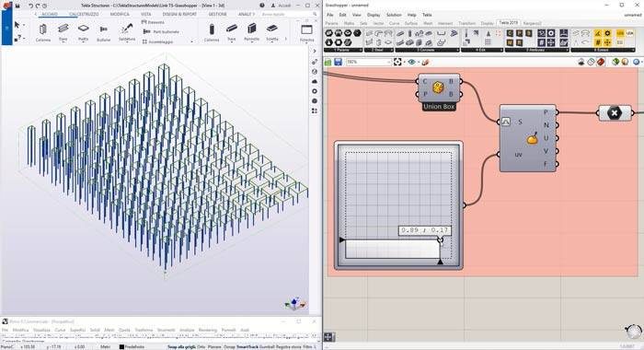Click the compass icon at canvas corner

[633, 332]
